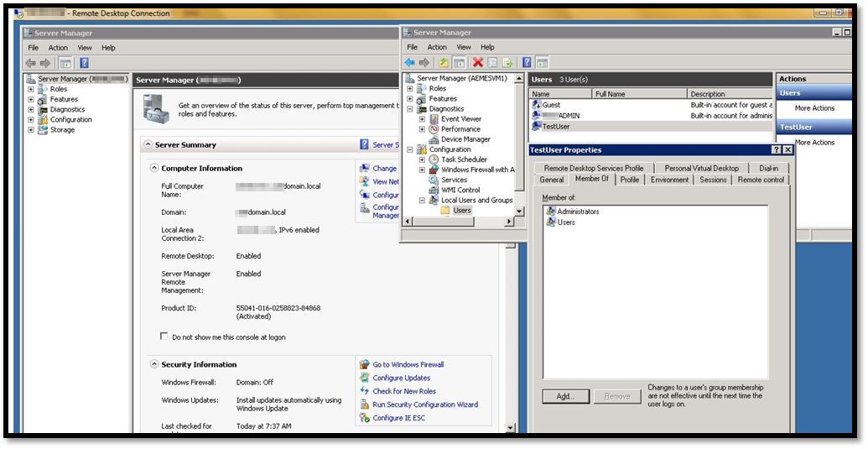Open View menu in front Server Manager window

[464, 47]
